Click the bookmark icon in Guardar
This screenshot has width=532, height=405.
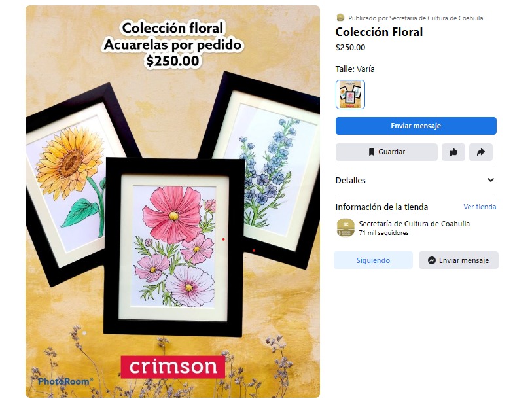(372, 152)
